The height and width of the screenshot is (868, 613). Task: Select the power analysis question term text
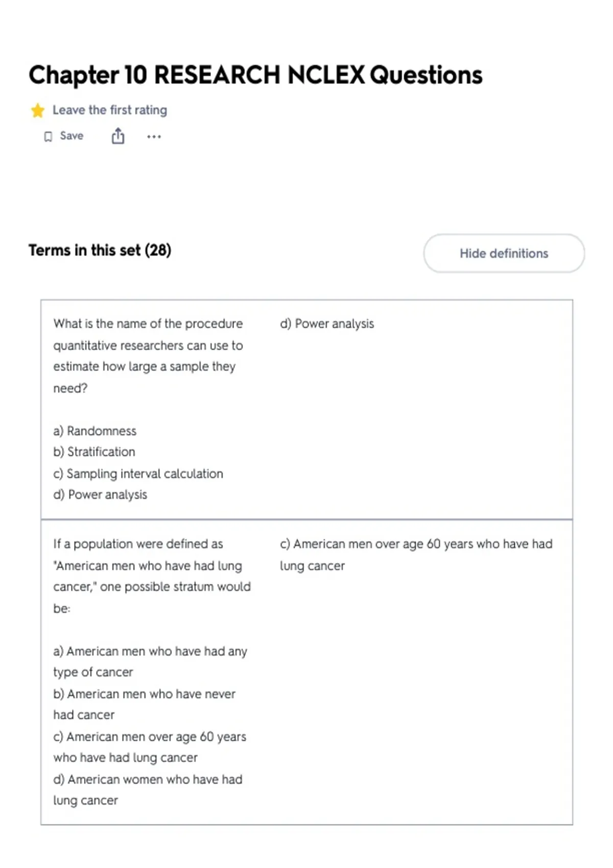(x=148, y=356)
